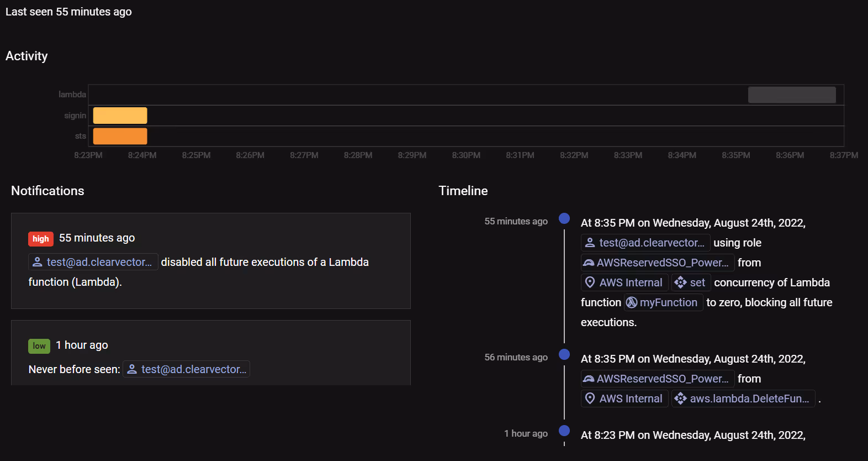The width and height of the screenshot is (868, 461).
Task: Click the "56 minutes ago" timeline timestamp
Action: tap(516, 357)
